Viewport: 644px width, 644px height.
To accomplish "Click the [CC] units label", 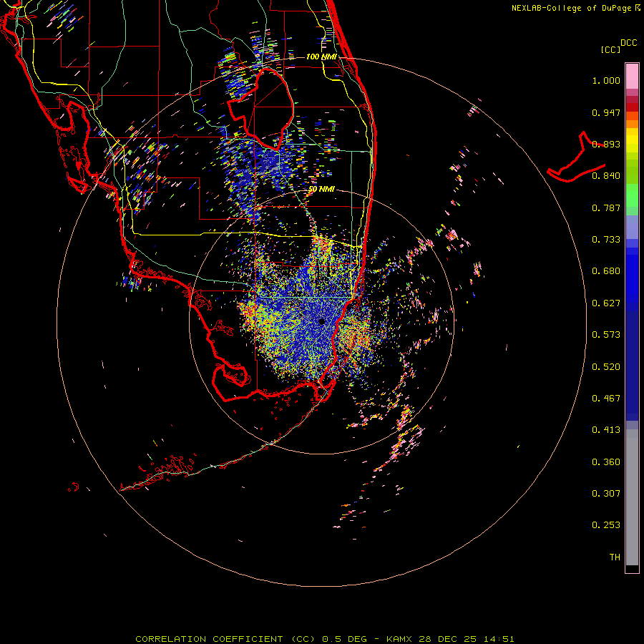I will click(x=611, y=49).
